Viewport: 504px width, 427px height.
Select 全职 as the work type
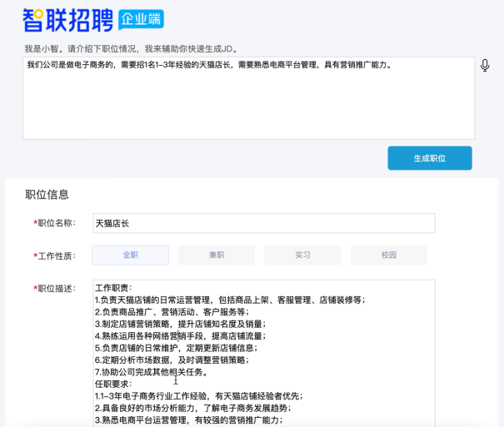tap(130, 255)
